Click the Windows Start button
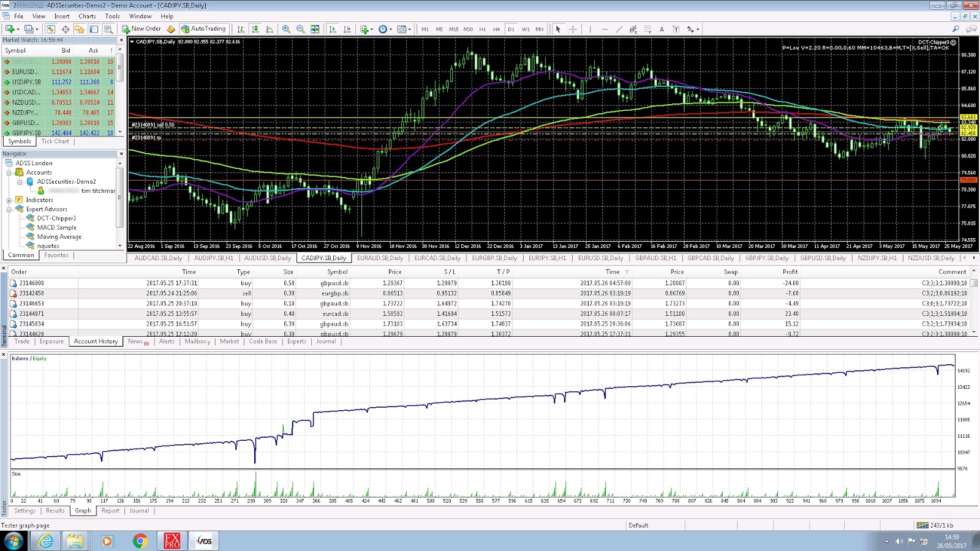 tap(13, 541)
